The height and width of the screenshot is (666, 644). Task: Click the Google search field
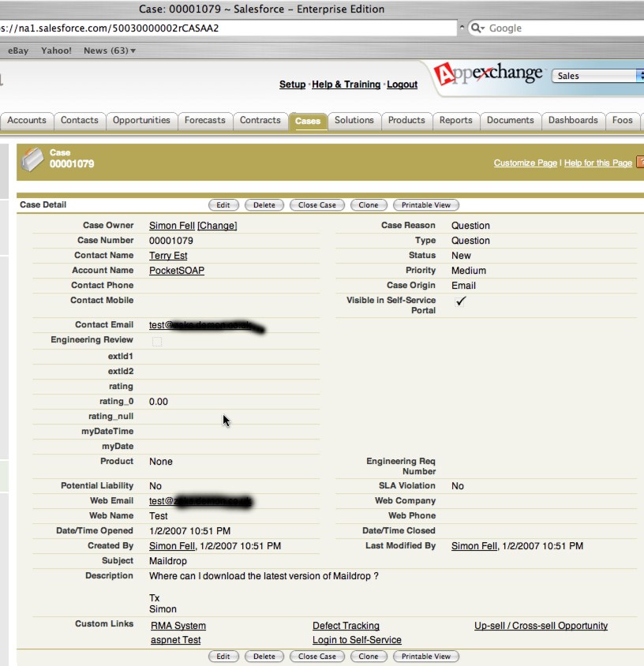click(x=556, y=28)
